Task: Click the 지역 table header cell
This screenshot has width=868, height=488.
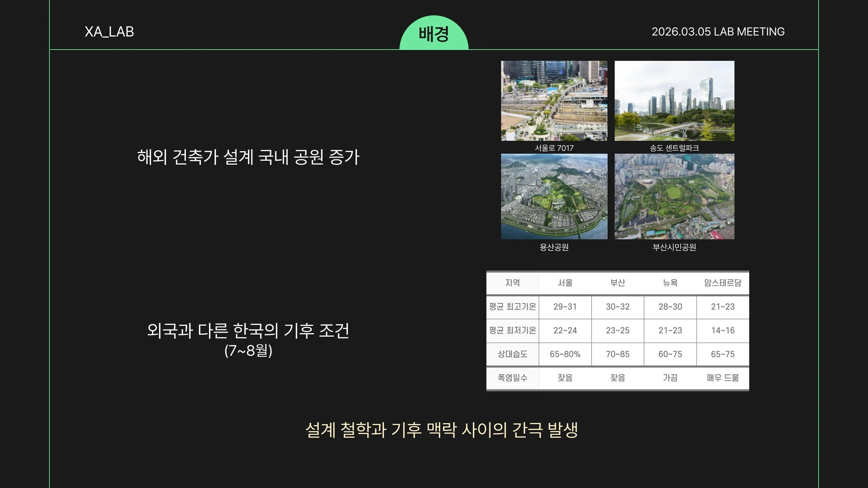Action: 512,283
